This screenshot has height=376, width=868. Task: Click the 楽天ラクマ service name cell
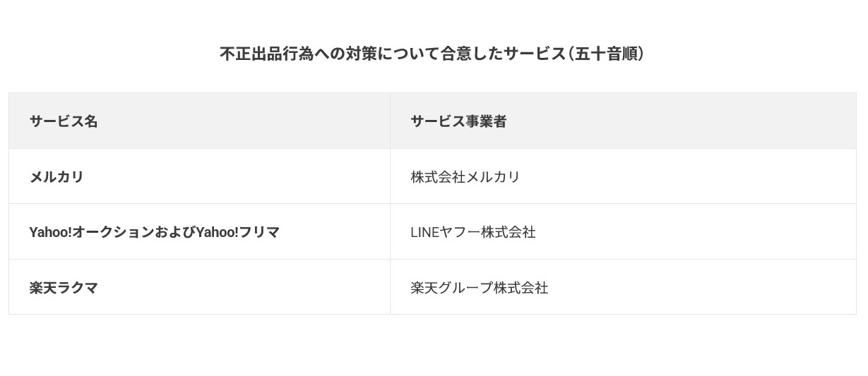click(64, 288)
